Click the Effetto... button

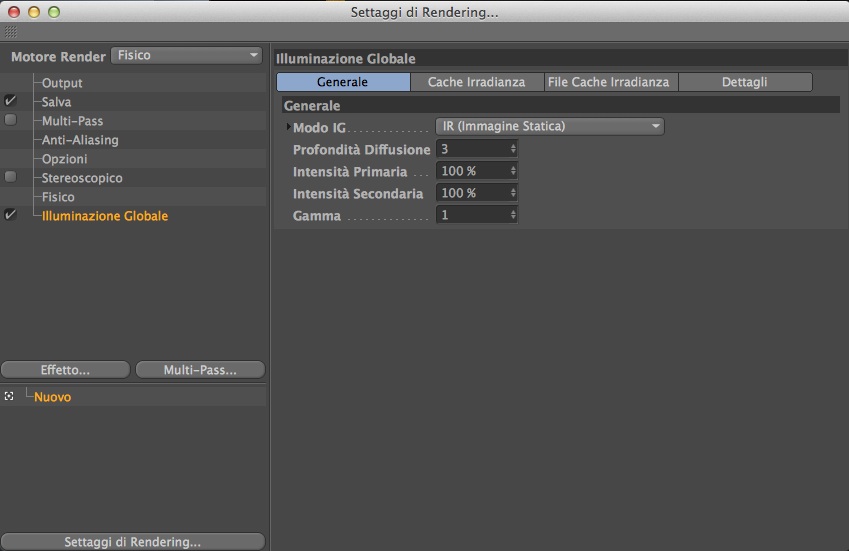tap(66, 370)
